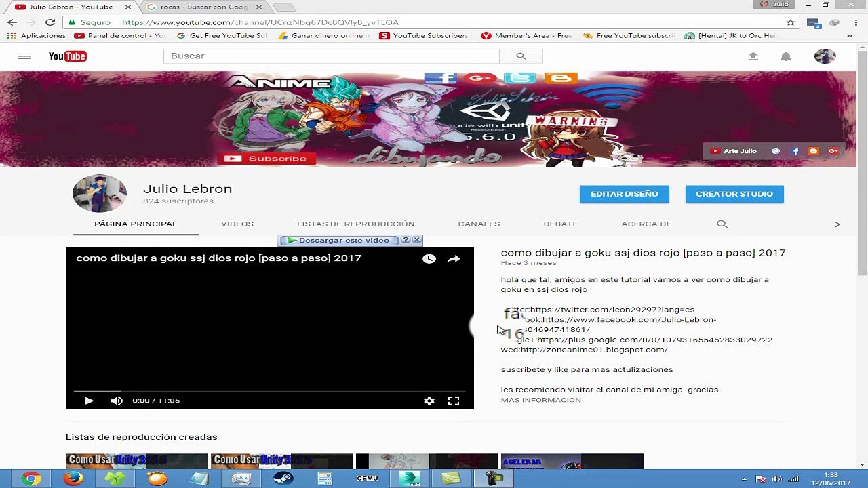This screenshot has width=868, height=488.
Task: Open the system volume tray icon
Action: click(x=776, y=479)
